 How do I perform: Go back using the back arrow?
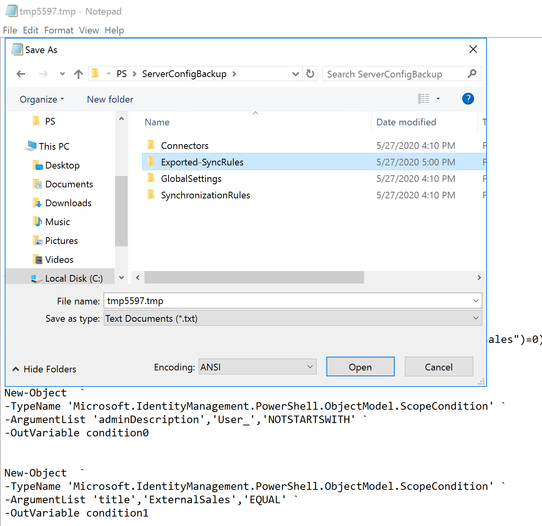click(x=21, y=74)
